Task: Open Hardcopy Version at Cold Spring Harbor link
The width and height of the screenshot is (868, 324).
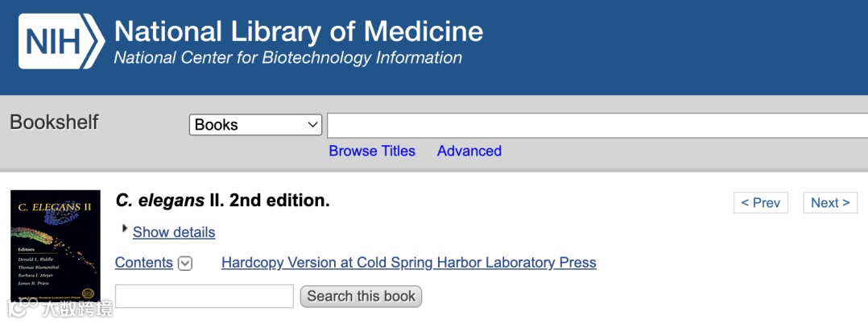Action: (408, 263)
